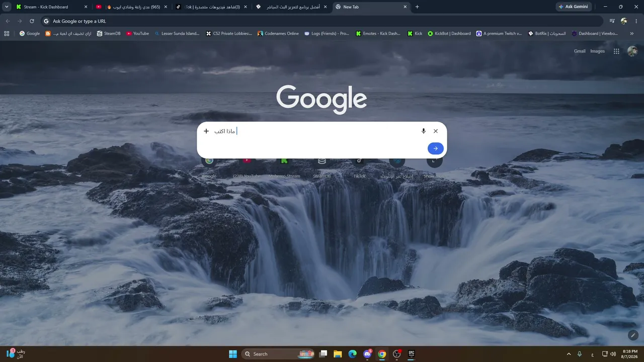Click the Chrome icon on the taskbar
The width and height of the screenshot is (644, 362).
382,354
